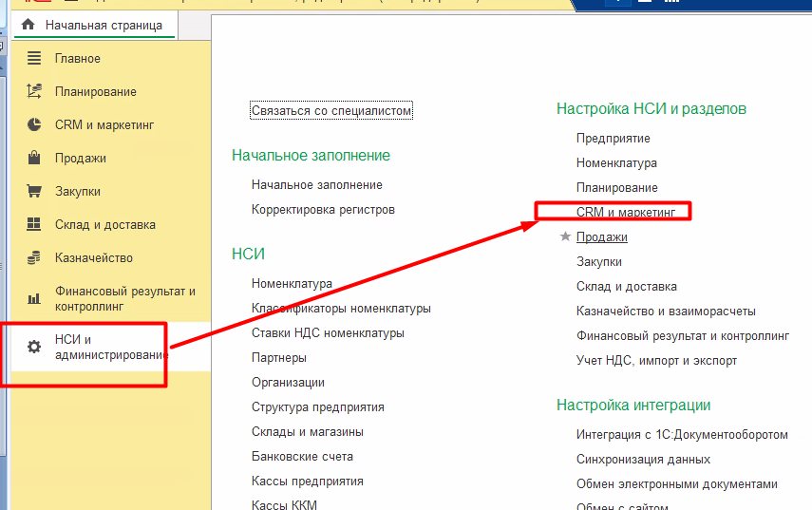Click the Склад и доставка grid icon
Screen dimensions: 812x510
tap(34, 225)
